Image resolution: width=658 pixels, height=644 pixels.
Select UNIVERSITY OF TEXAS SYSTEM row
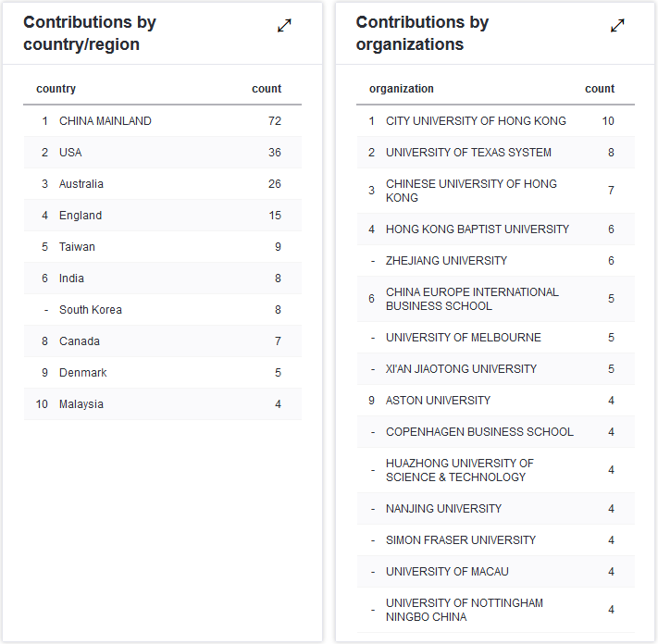(x=468, y=153)
